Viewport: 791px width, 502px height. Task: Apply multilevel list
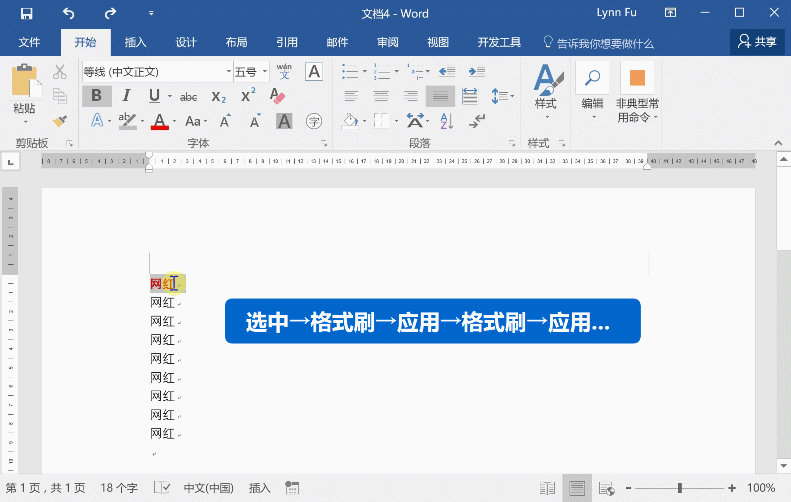415,72
